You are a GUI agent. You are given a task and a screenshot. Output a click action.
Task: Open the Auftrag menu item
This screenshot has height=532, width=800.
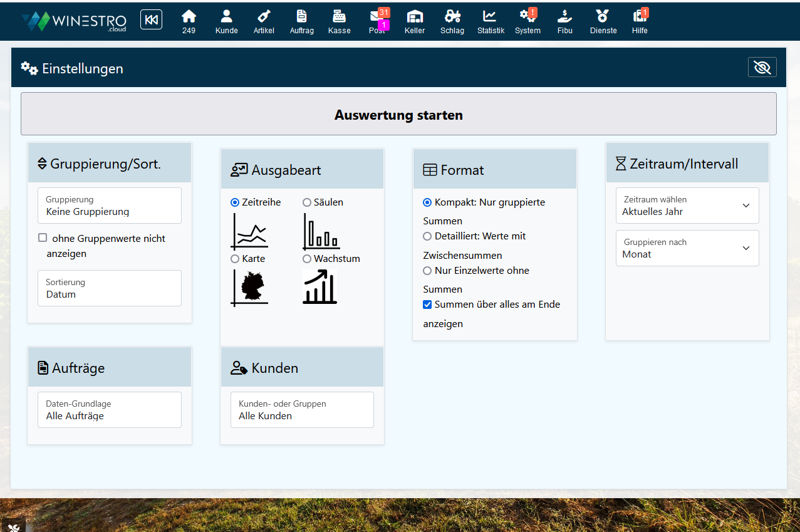pyautogui.click(x=301, y=21)
